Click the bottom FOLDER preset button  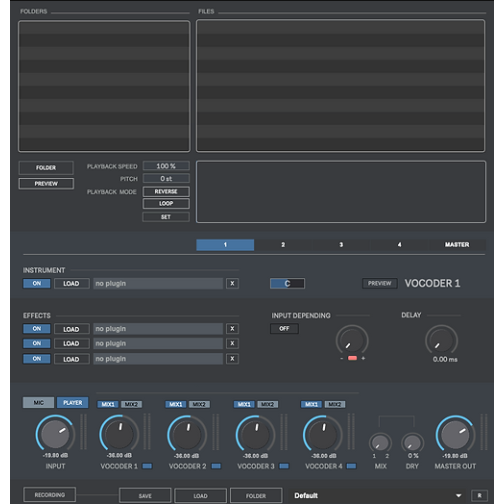(256, 496)
